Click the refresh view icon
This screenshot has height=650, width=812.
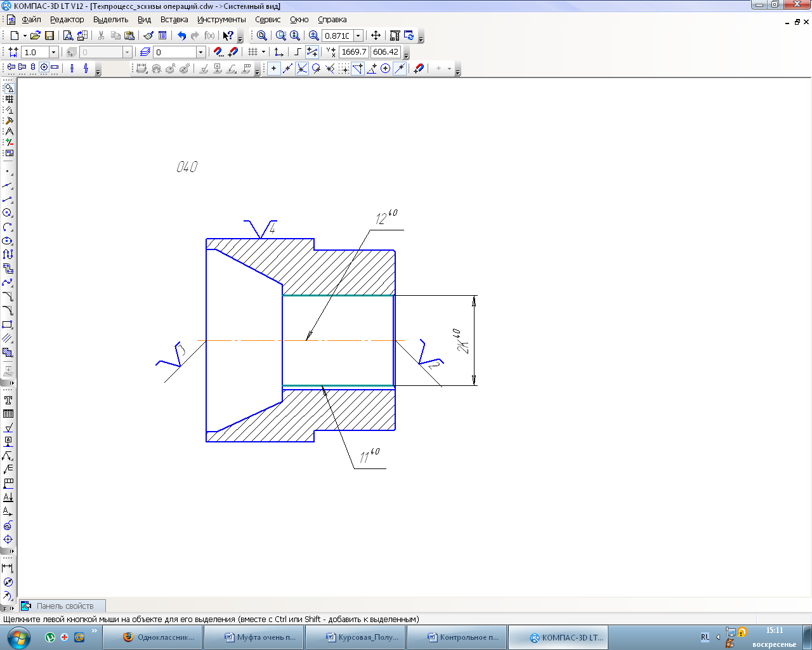(x=409, y=36)
